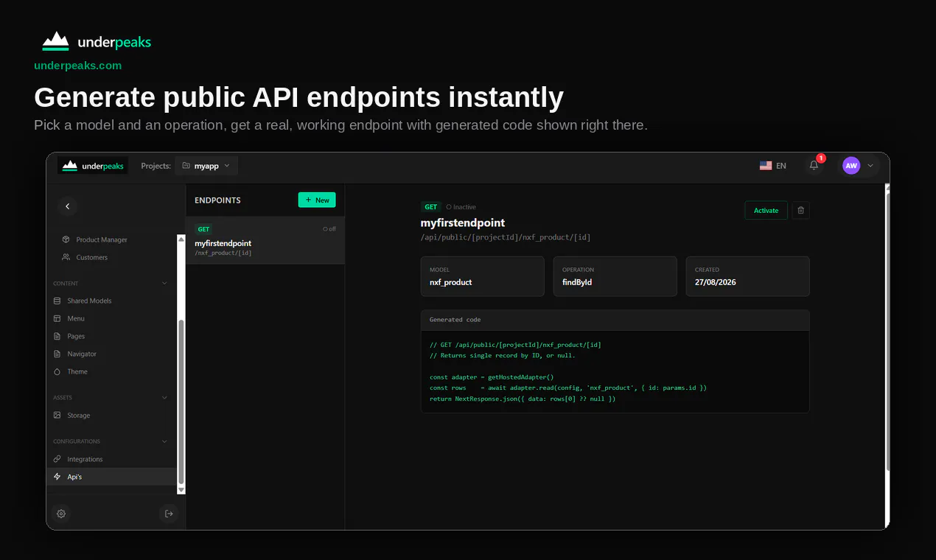This screenshot has width=936, height=560.
Task: Click the nxf_product model value
Action: (x=450, y=282)
